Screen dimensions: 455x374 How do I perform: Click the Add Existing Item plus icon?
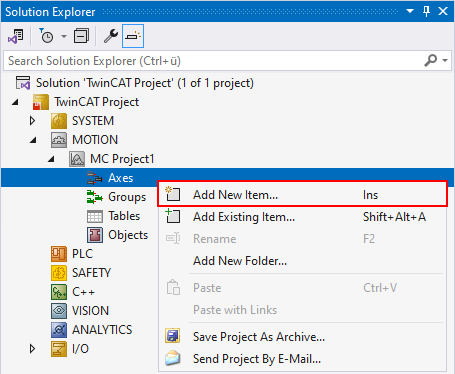tap(173, 216)
